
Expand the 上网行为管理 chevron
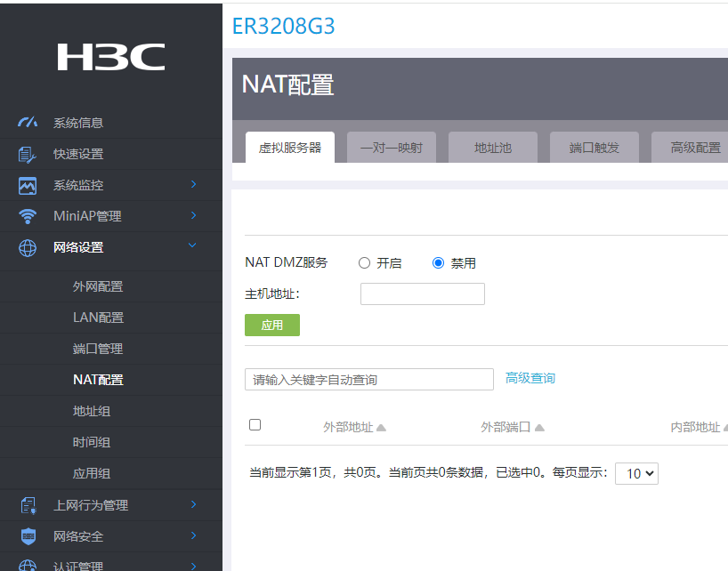194,504
